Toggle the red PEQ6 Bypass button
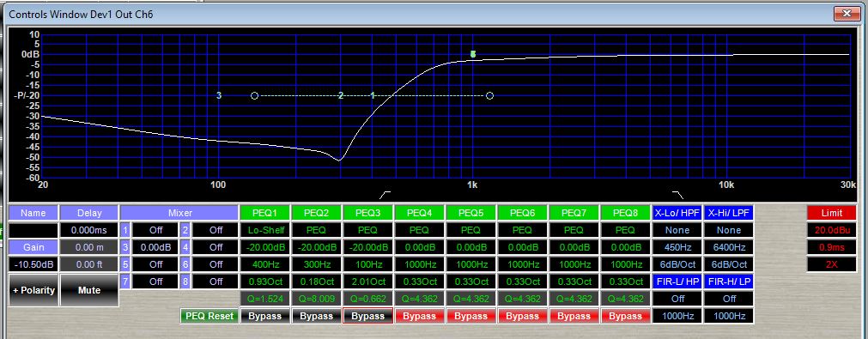The image size is (868, 339). click(x=523, y=317)
